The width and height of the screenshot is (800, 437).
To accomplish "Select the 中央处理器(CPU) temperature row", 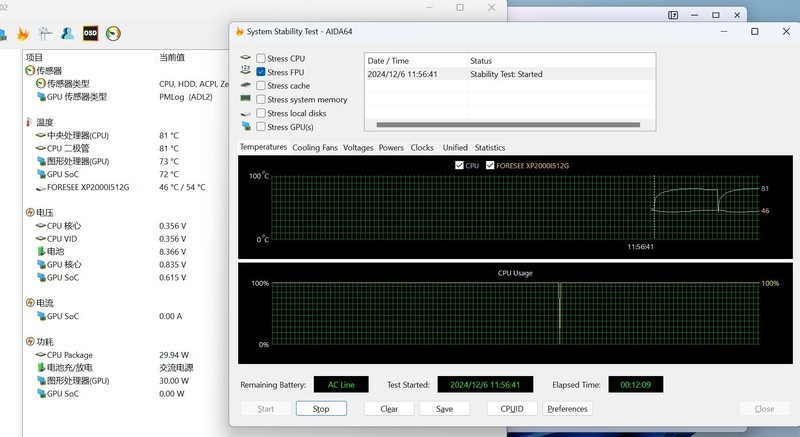I will pyautogui.click(x=78, y=135).
